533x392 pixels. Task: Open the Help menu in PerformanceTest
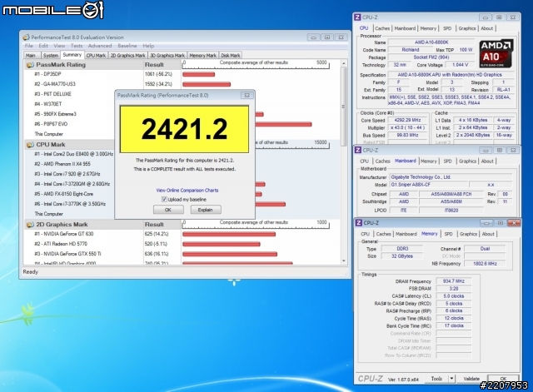[x=148, y=46]
